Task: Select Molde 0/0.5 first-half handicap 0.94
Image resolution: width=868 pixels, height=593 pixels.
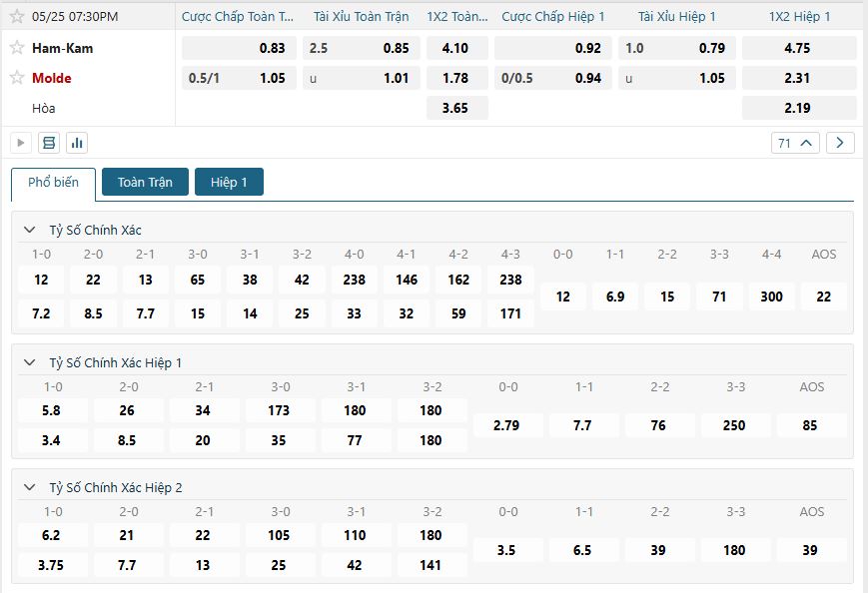Action: click(x=553, y=78)
